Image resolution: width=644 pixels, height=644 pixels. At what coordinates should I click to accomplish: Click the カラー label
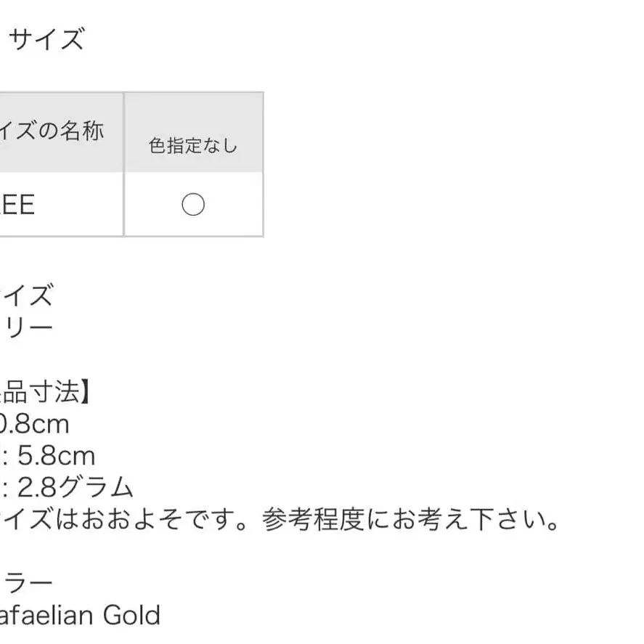(26, 583)
